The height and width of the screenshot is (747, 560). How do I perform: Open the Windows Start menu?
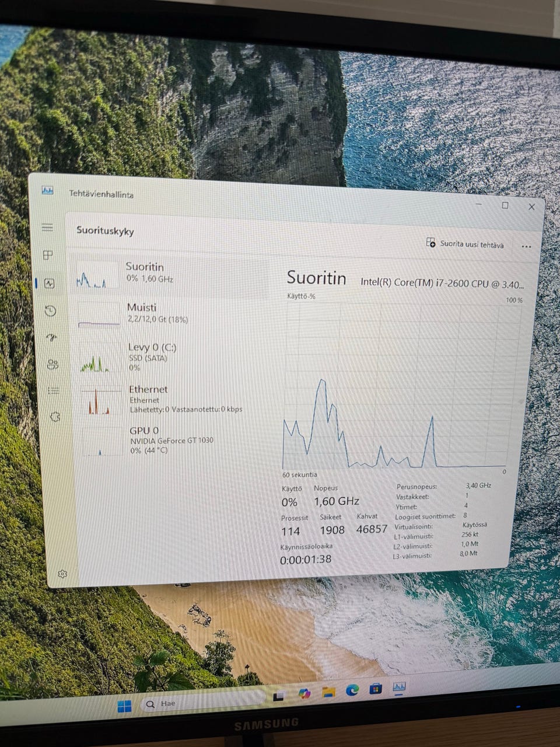point(124,706)
